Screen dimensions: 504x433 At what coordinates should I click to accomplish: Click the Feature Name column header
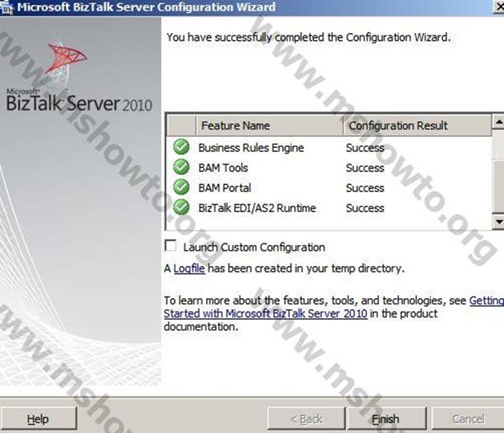point(270,125)
